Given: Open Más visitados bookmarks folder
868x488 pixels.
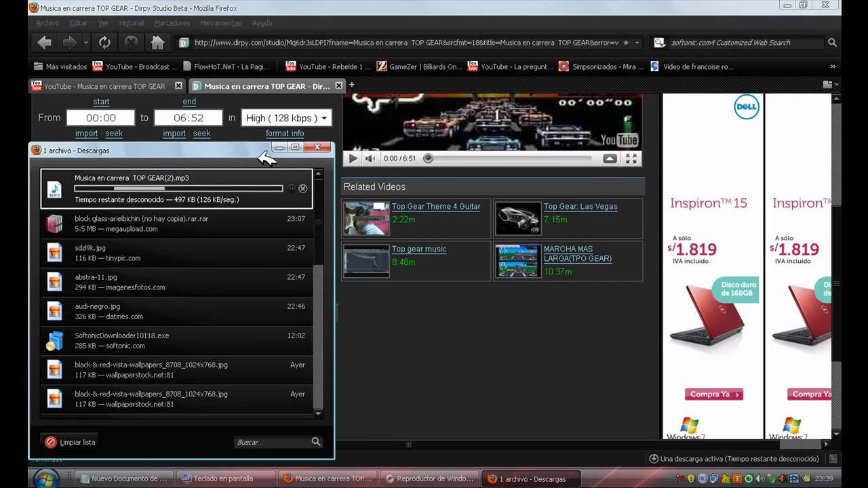Looking at the screenshot, I should [x=60, y=66].
